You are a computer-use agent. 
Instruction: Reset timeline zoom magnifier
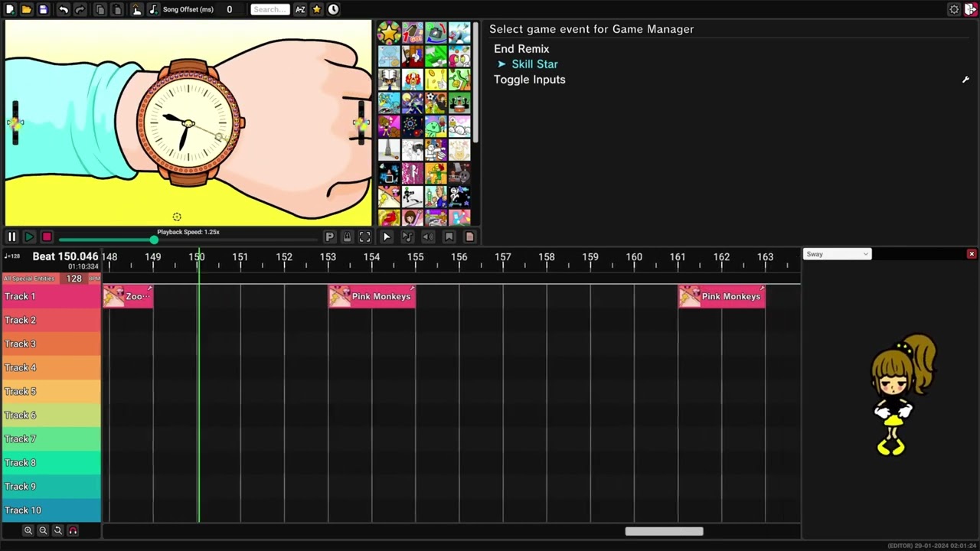[x=57, y=530]
